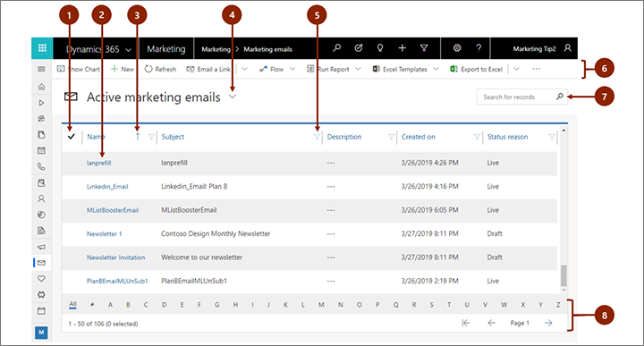This screenshot has width=644, height=346.
Task: Open the Subject column filter funnel
Action: click(x=317, y=137)
